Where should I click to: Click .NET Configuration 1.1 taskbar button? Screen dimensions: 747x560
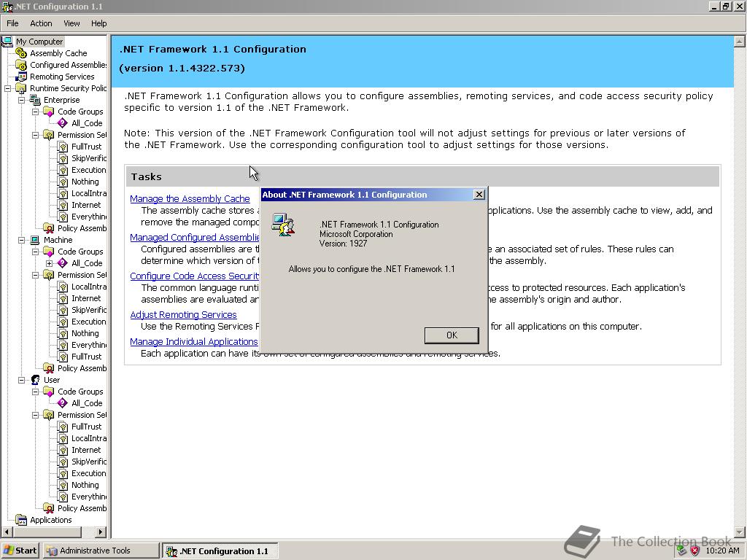(220, 551)
